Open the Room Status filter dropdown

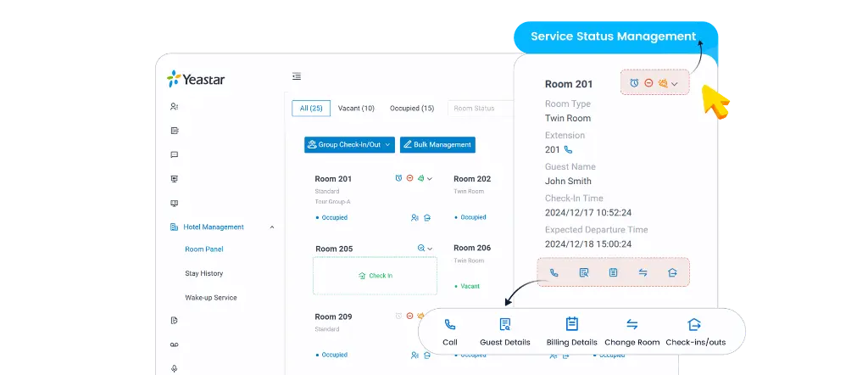(481, 109)
